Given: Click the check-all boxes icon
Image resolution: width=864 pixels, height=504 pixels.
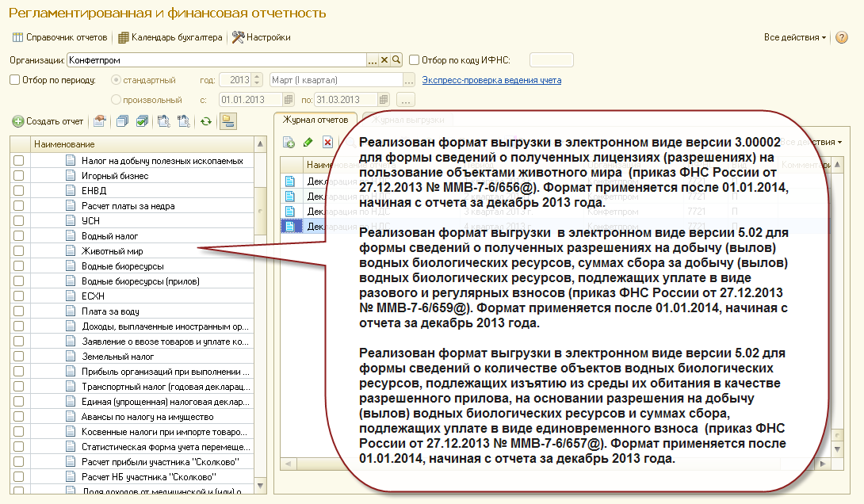Looking at the screenshot, I should tap(142, 121).
